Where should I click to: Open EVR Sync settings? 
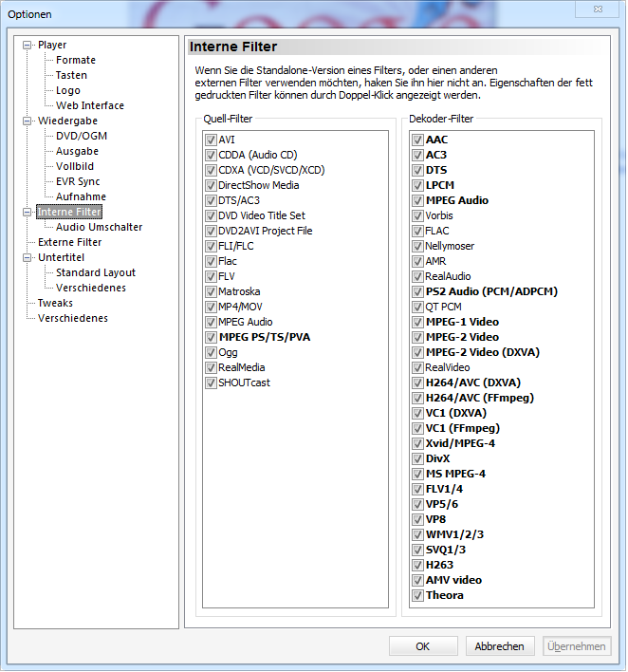pyautogui.click(x=78, y=181)
